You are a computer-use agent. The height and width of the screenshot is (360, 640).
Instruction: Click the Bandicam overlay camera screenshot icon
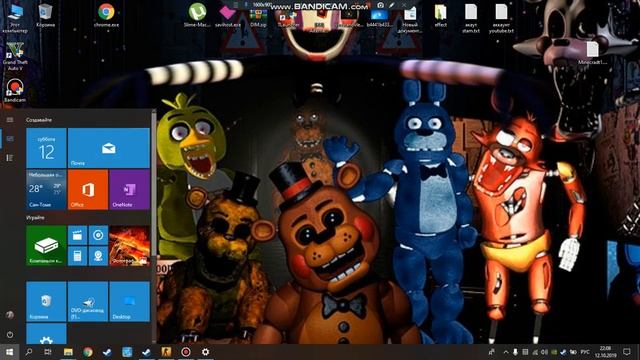(380, 5)
